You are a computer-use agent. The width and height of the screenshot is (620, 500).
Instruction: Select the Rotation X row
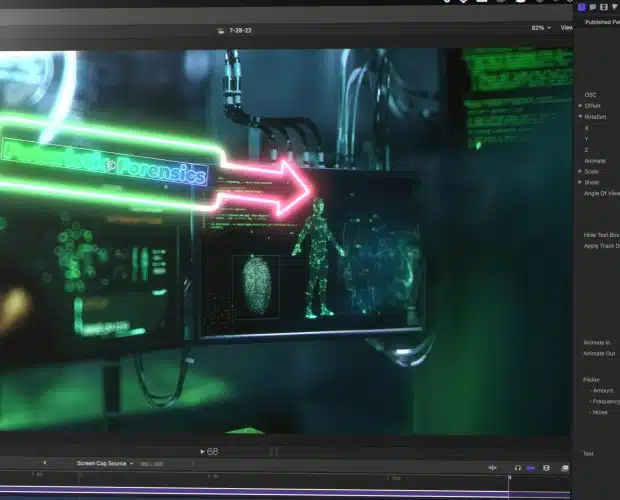coord(586,128)
